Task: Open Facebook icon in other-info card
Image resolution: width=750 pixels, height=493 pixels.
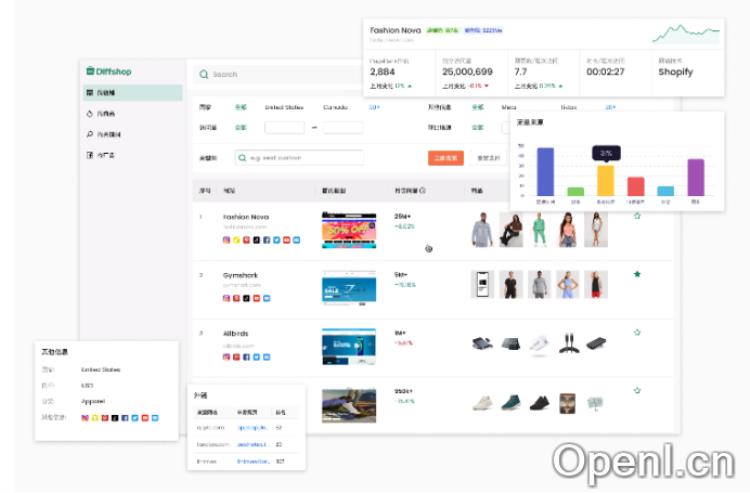Action: [x=125, y=418]
